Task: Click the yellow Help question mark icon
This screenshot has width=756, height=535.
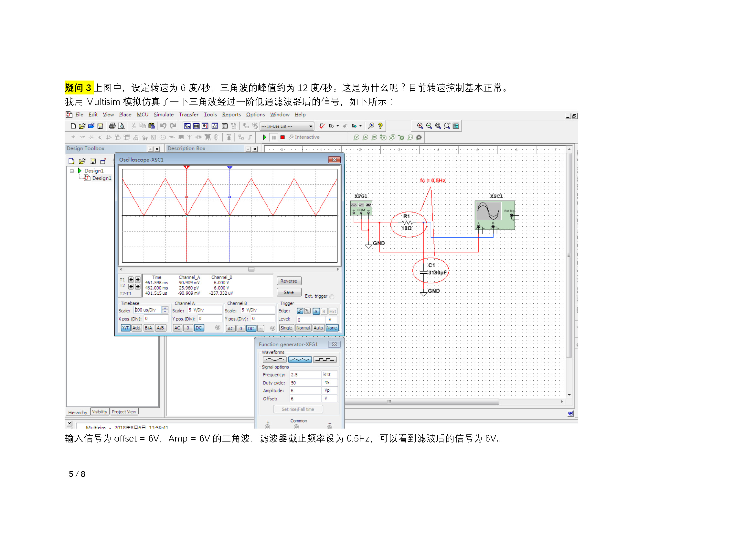Action: coord(380,126)
